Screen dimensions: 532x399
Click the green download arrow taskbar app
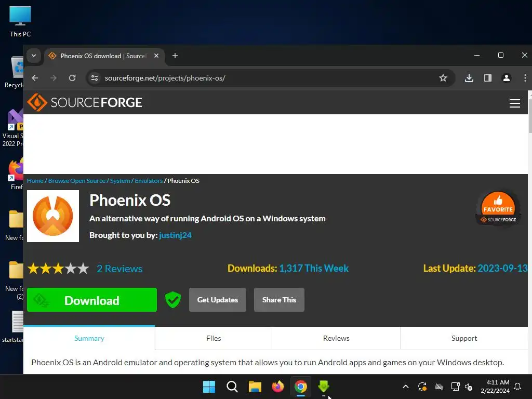pos(323,387)
